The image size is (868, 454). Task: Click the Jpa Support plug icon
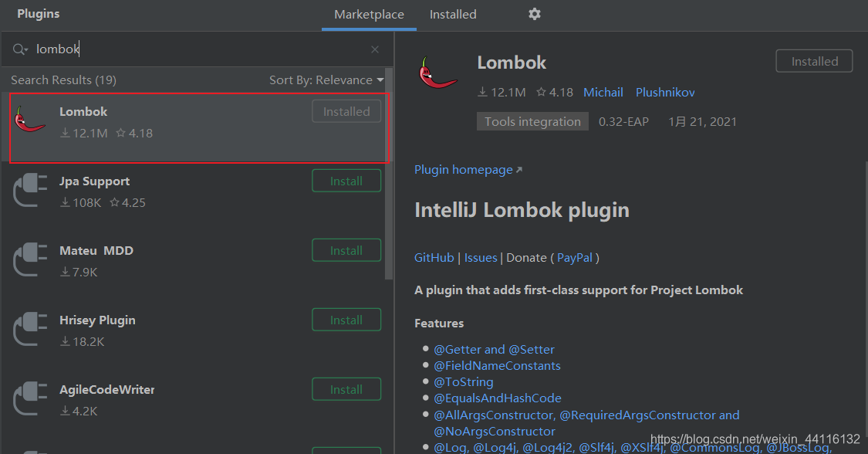pos(30,190)
